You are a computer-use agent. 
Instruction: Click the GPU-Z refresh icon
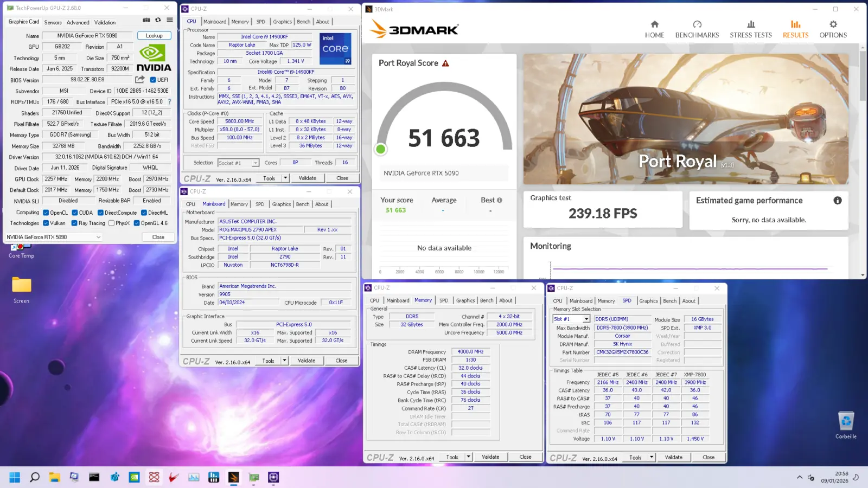click(158, 20)
